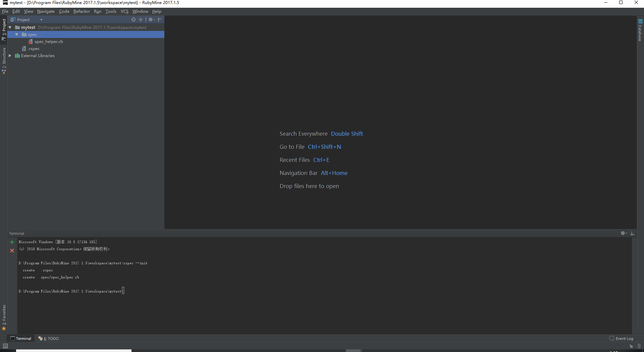Screen dimensions: 644x352
Task: Collapse the mytest root folder arrow
Action: click(x=10, y=28)
